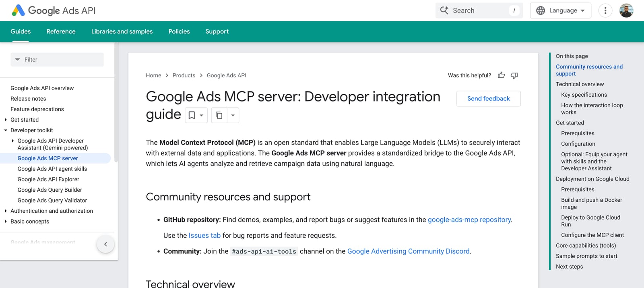The width and height of the screenshot is (644, 288).
Task: Jump to Deploy to Google Cloud Run
Action: [x=591, y=221]
